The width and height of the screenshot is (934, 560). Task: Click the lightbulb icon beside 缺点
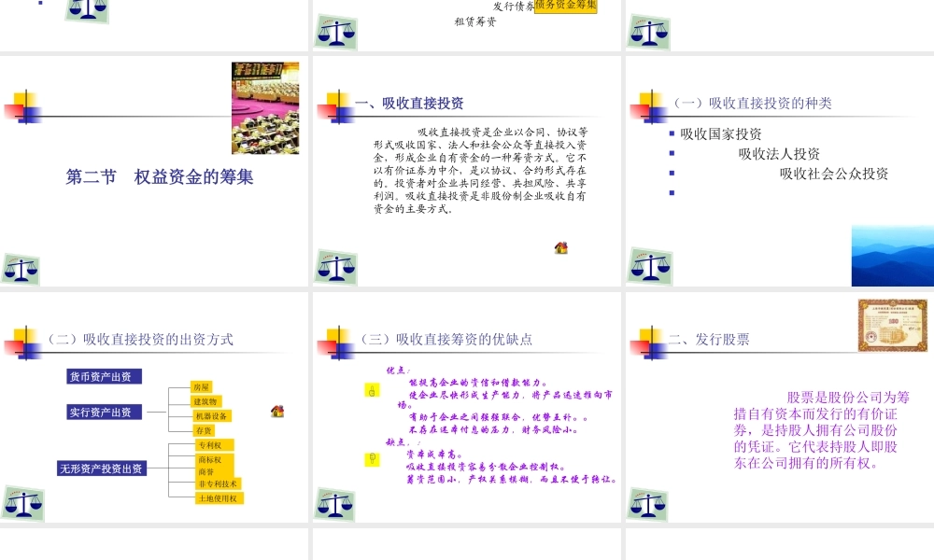[372, 458]
